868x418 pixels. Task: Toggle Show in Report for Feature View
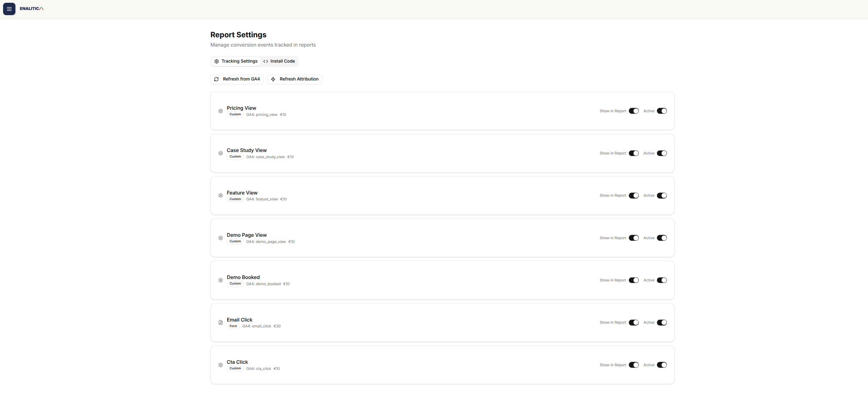click(633, 195)
